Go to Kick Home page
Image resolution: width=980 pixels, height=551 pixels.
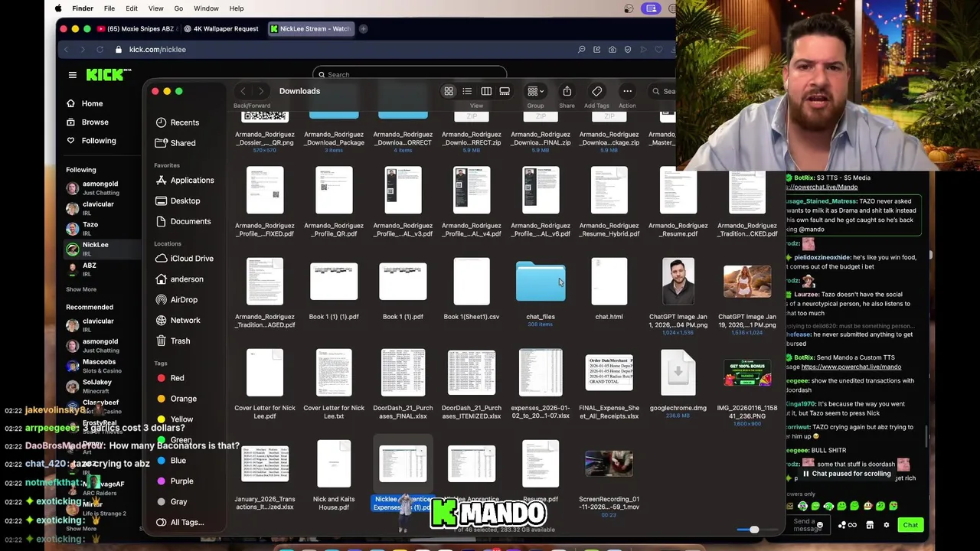click(x=85, y=104)
